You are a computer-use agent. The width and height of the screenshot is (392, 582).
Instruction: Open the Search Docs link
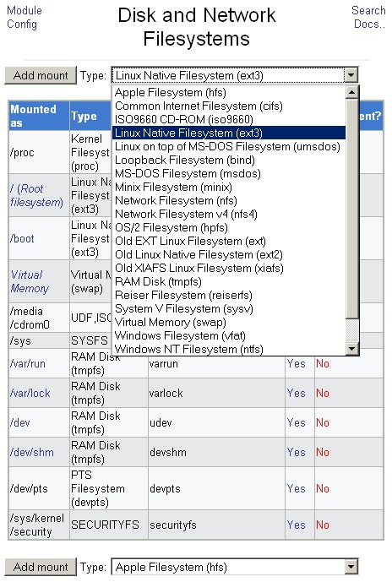pos(368,17)
